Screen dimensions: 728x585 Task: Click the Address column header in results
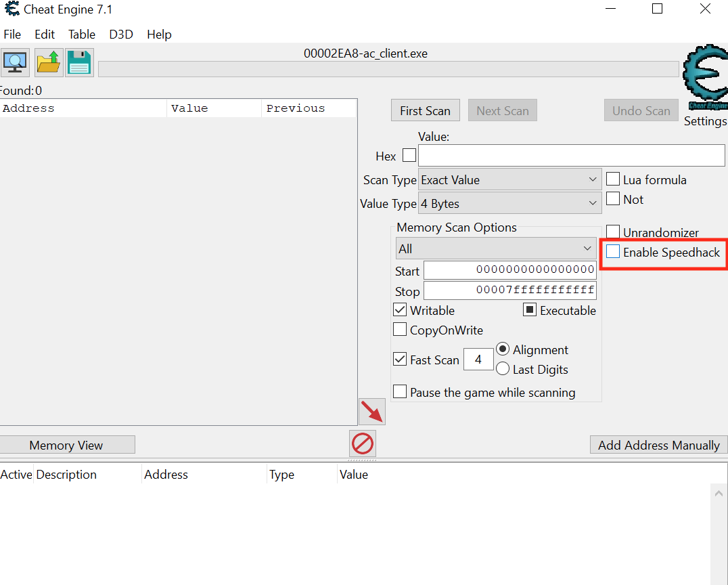pyautogui.click(x=84, y=108)
